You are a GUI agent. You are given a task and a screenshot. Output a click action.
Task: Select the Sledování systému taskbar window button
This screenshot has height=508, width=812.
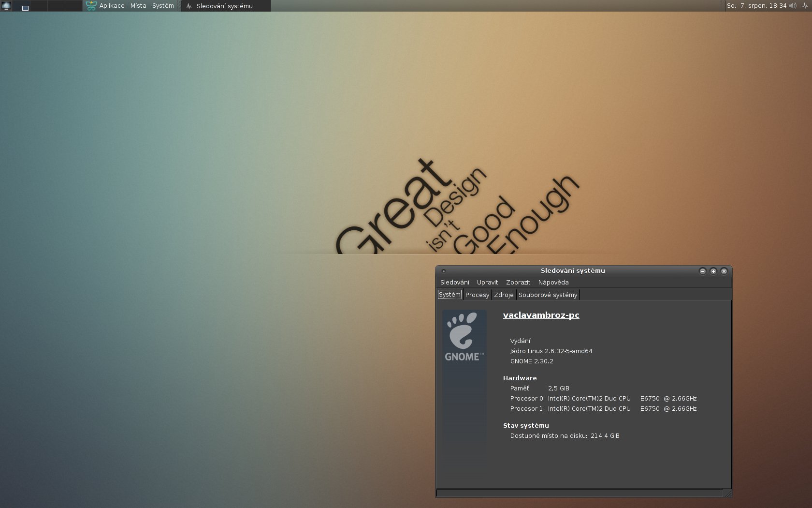click(x=226, y=6)
